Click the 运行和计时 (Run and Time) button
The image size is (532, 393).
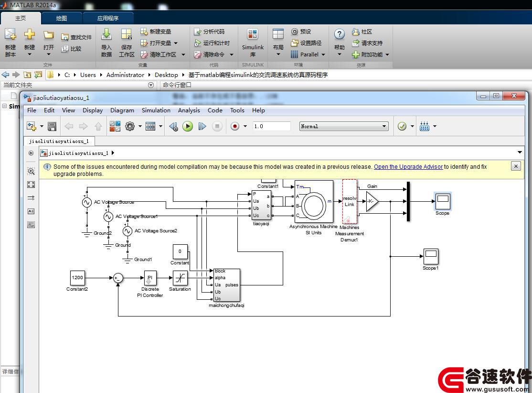pos(212,43)
